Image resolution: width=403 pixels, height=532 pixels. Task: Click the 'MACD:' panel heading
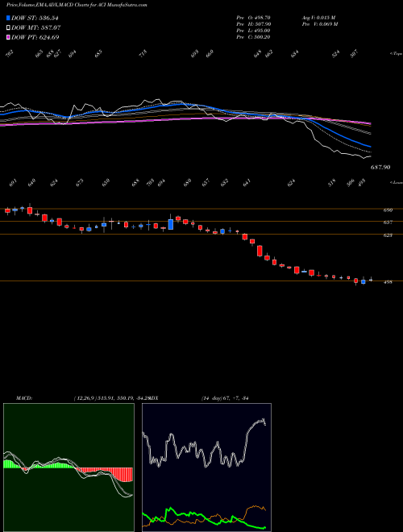click(24, 398)
